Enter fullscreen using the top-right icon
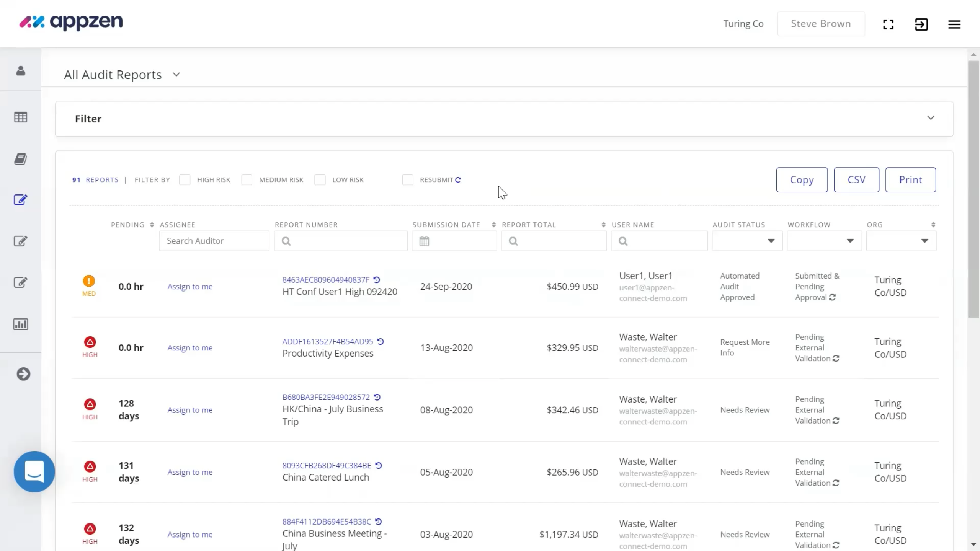 (x=888, y=24)
